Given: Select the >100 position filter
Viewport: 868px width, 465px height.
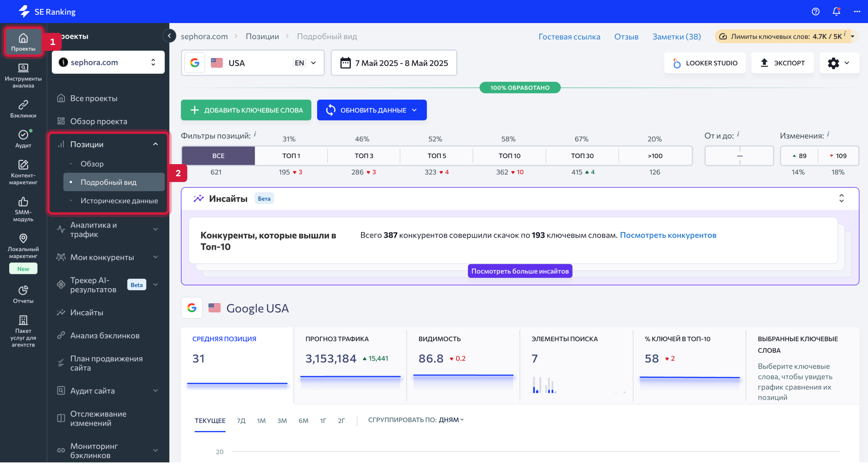Looking at the screenshot, I should click(655, 156).
